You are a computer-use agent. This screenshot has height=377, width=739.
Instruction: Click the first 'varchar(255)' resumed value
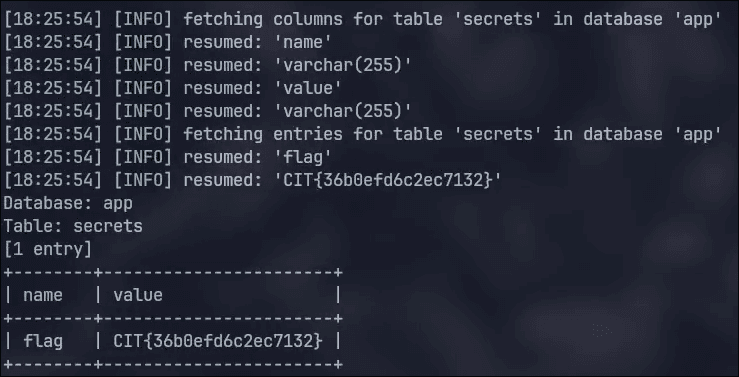tap(343, 66)
